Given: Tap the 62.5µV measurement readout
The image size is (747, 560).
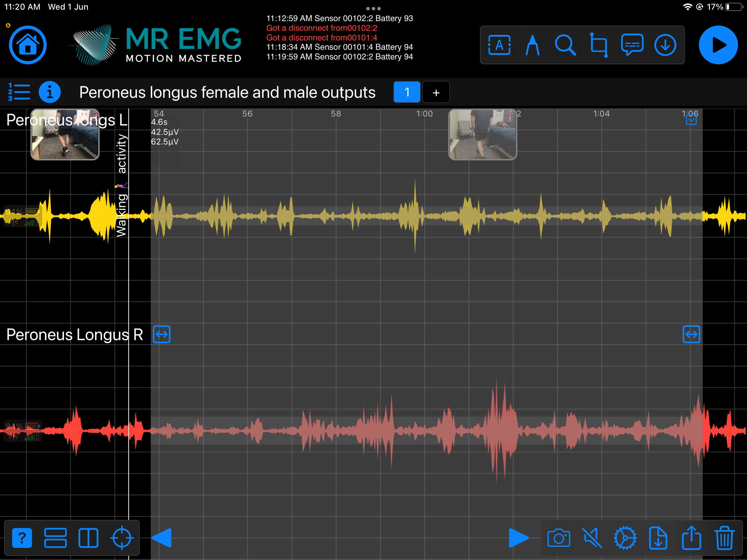Looking at the screenshot, I should pos(165,142).
